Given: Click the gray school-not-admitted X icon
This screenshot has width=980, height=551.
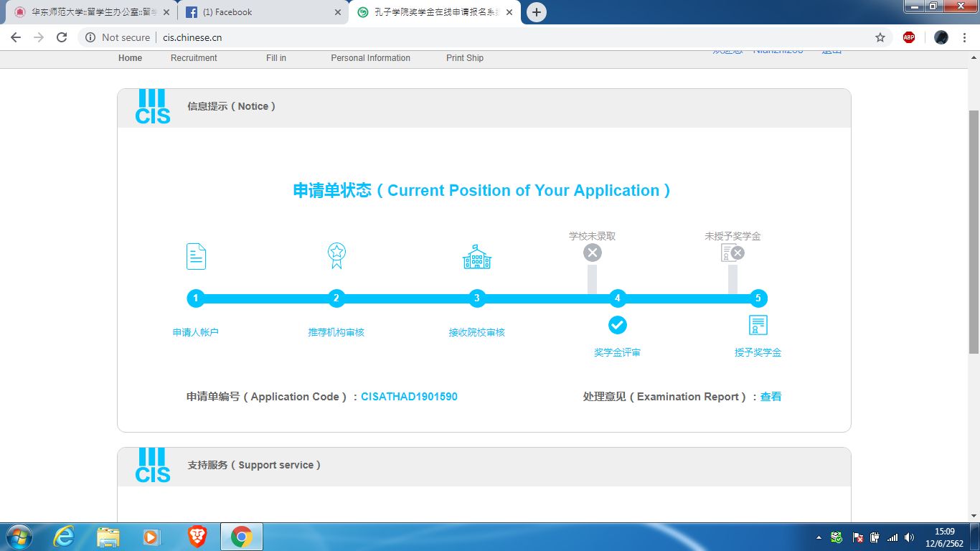Looking at the screenshot, I should pos(592,253).
